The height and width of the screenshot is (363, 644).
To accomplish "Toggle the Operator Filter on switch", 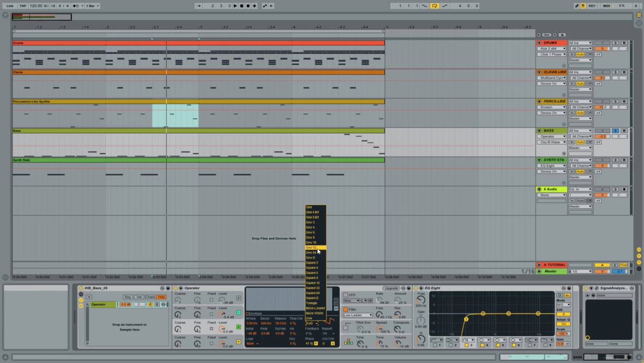I will tap(346, 309).
